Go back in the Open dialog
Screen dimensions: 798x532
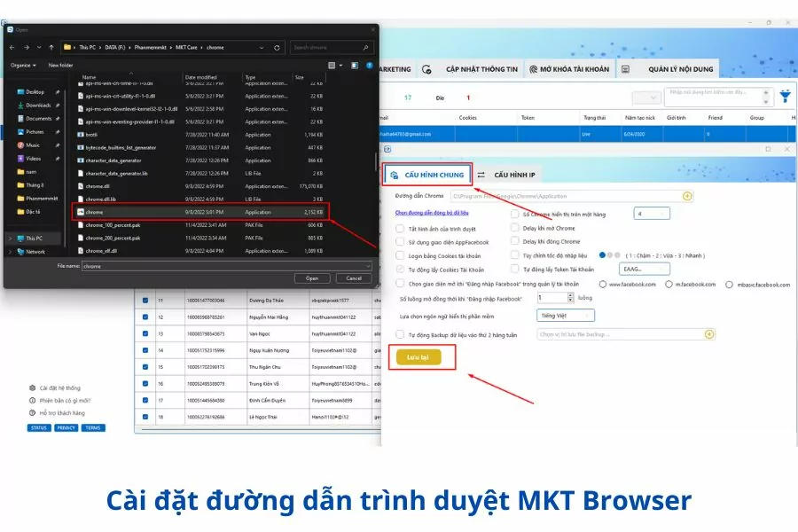[12, 47]
